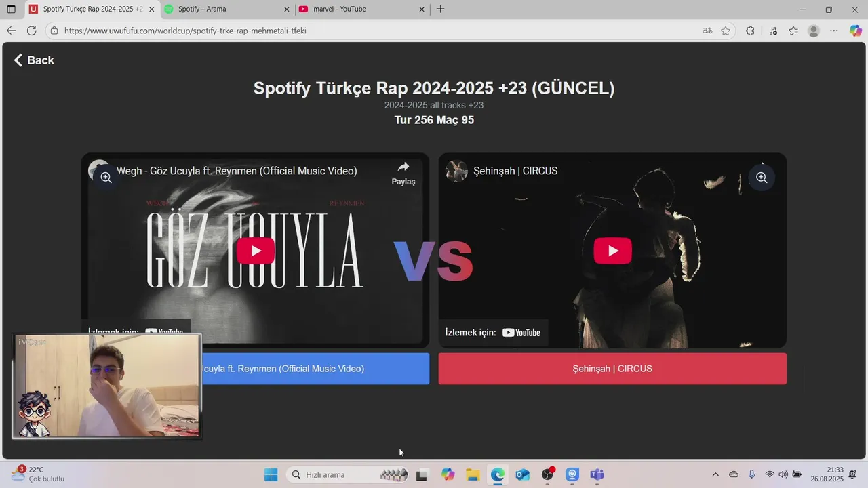Screen dimensions: 868x488
Task: Open Task View from the taskbar
Action: [422, 474]
